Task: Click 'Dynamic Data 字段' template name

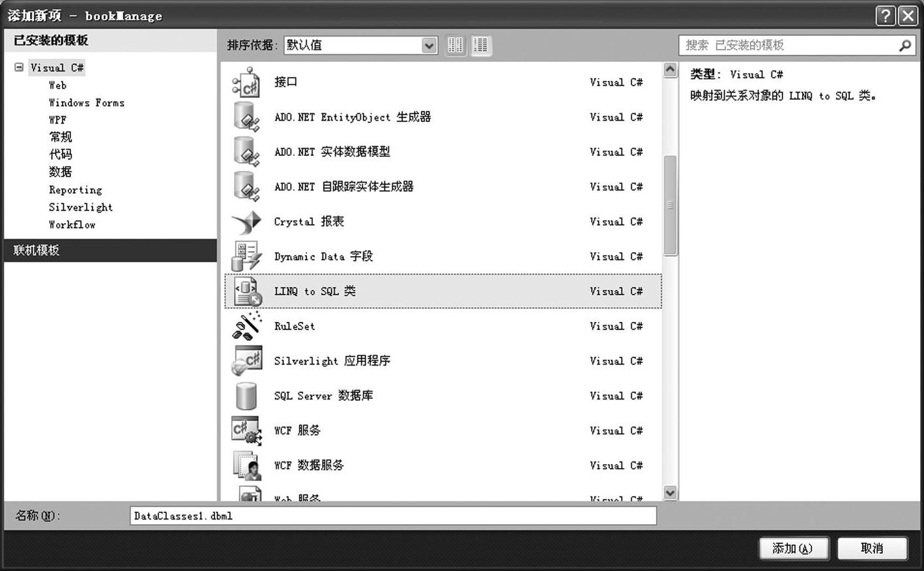Action: click(323, 257)
